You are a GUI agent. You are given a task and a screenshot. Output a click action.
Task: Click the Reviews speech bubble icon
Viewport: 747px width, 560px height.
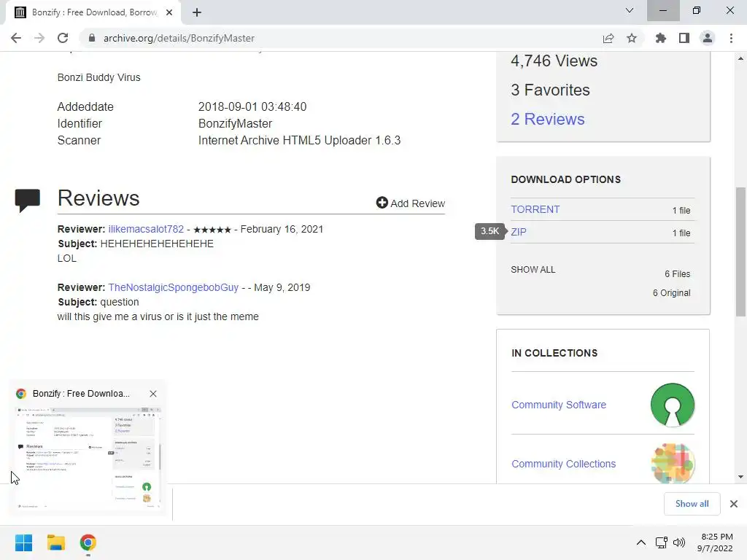point(28,200)
